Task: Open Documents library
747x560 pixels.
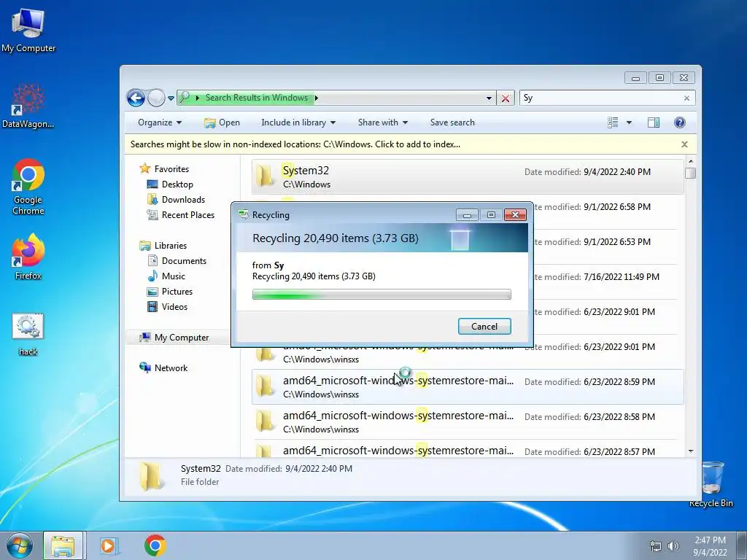Action: (177, 261)
